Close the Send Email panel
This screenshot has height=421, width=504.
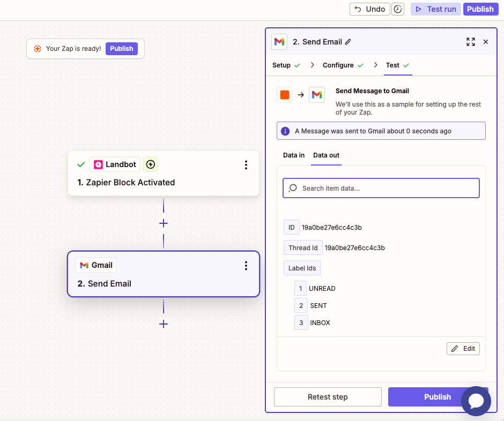tap(486, 42)
